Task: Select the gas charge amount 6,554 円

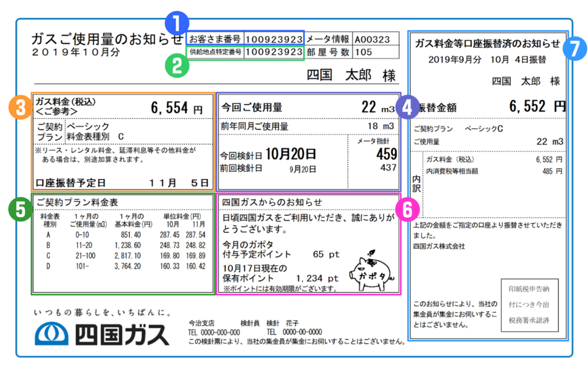Action: 177,108
